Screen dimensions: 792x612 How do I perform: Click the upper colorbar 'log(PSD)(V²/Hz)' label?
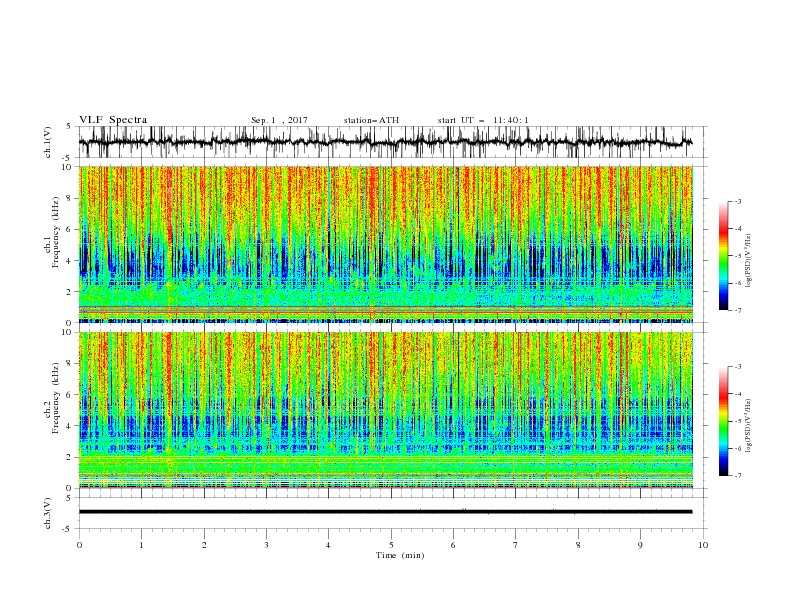coord(749,261)
